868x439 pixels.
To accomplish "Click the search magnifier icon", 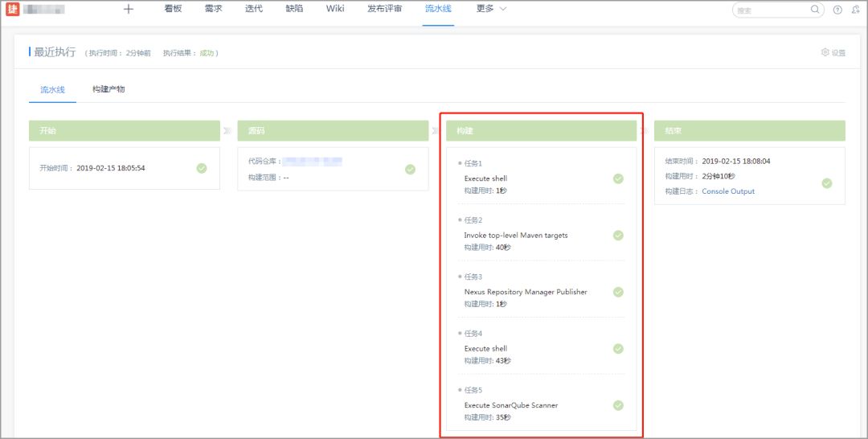I will [815, 10].
